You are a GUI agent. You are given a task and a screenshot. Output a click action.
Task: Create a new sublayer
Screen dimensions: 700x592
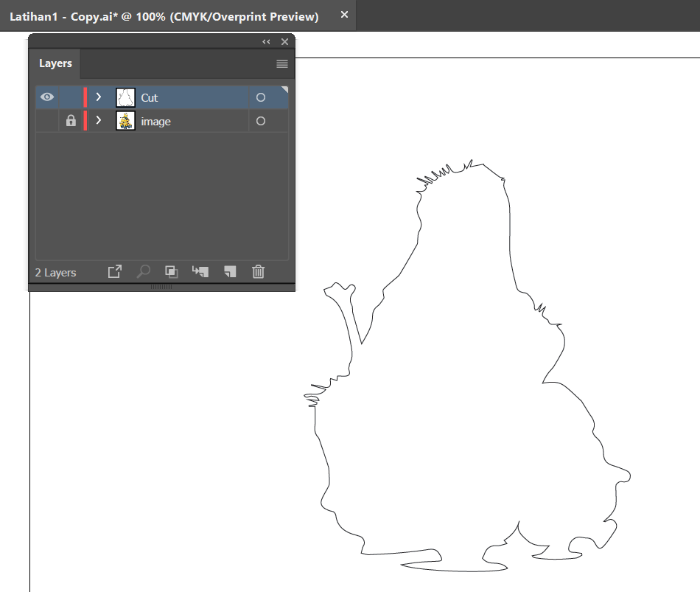(200, 271)
